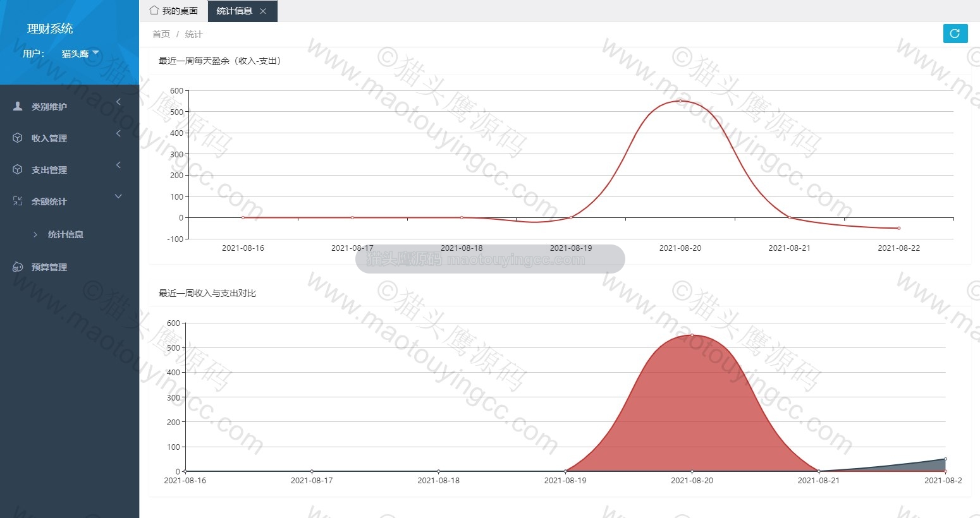Select the 统计信息 tab
The width and height of the screenshot is (980, 518).
tap(243, 11)
